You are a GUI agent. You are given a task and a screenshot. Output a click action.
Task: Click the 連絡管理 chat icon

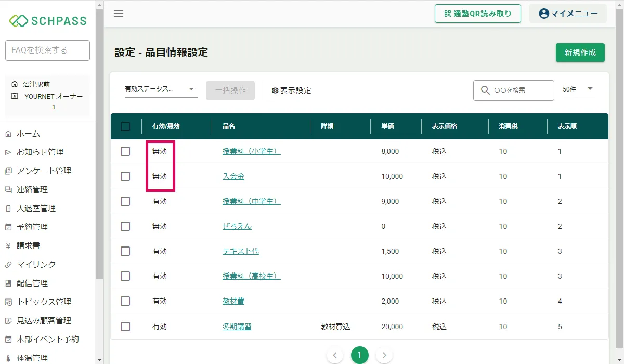(x=8, y=190)
